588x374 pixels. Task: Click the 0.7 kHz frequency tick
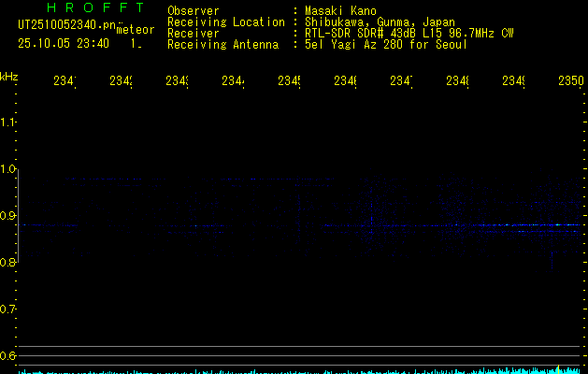pyautogui.click(x=8, y=309)
